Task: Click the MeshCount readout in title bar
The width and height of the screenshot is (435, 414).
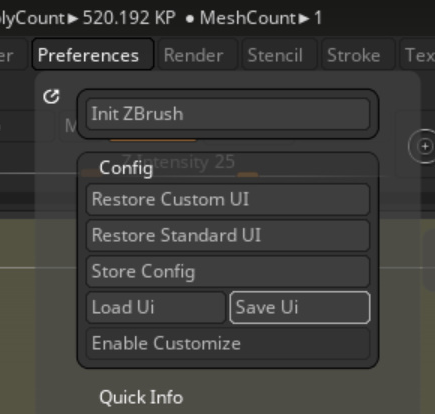Action: 261,18
